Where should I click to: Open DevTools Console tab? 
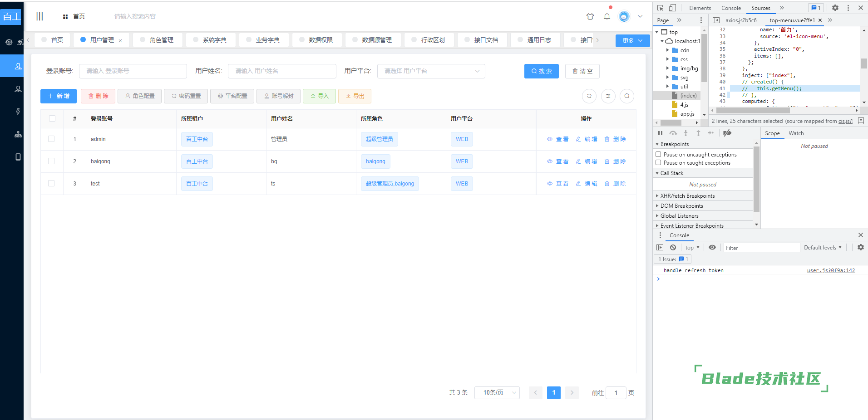(x=731, y=8)
